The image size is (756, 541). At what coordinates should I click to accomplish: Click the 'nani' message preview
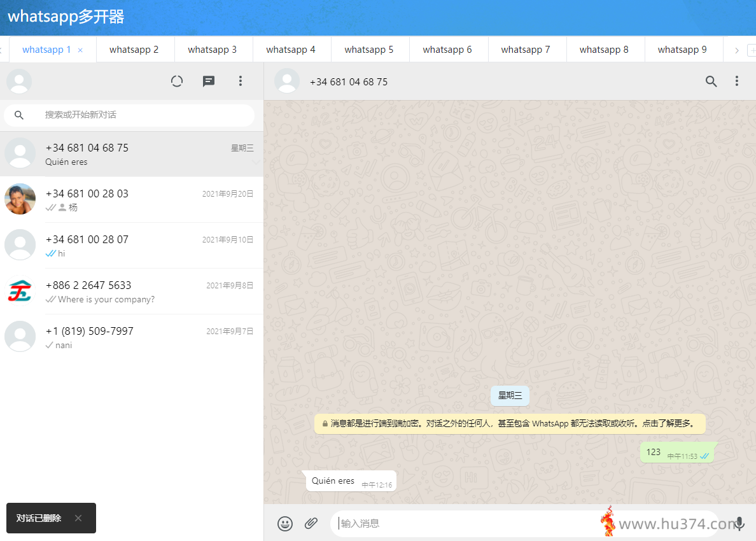click(64, 345)
